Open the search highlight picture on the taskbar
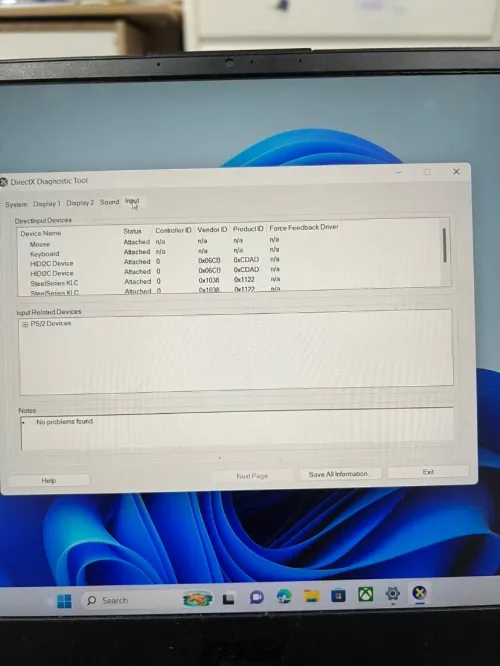The width and height of the screenshot is (500, 666). coord(198,599)
